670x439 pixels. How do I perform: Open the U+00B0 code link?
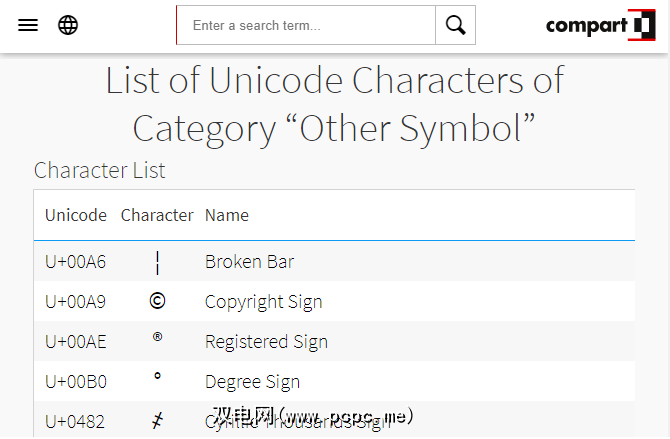pos(75,382)
